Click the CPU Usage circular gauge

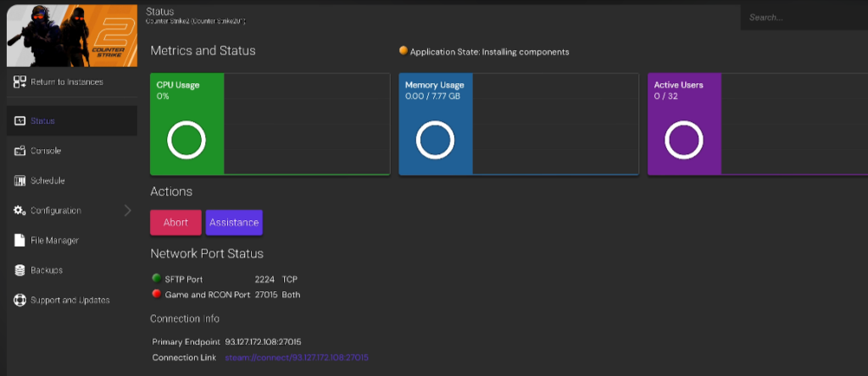[x=186, y=140]
